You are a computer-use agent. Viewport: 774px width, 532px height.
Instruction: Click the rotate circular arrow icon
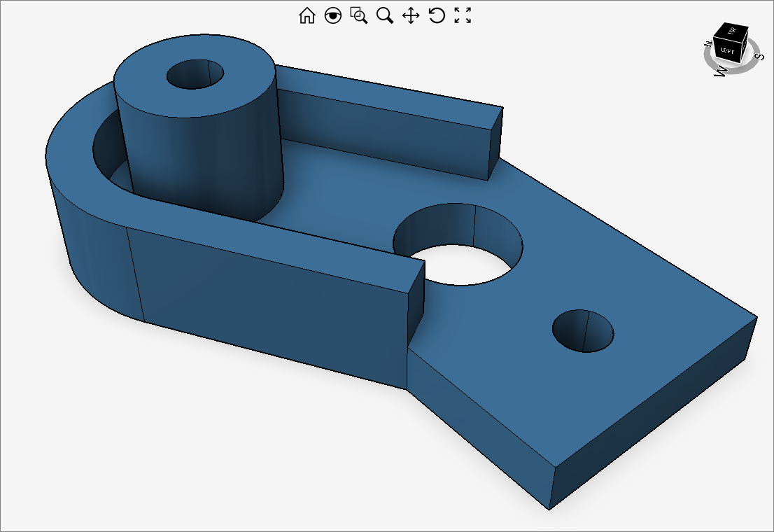[x=437, y=15]
